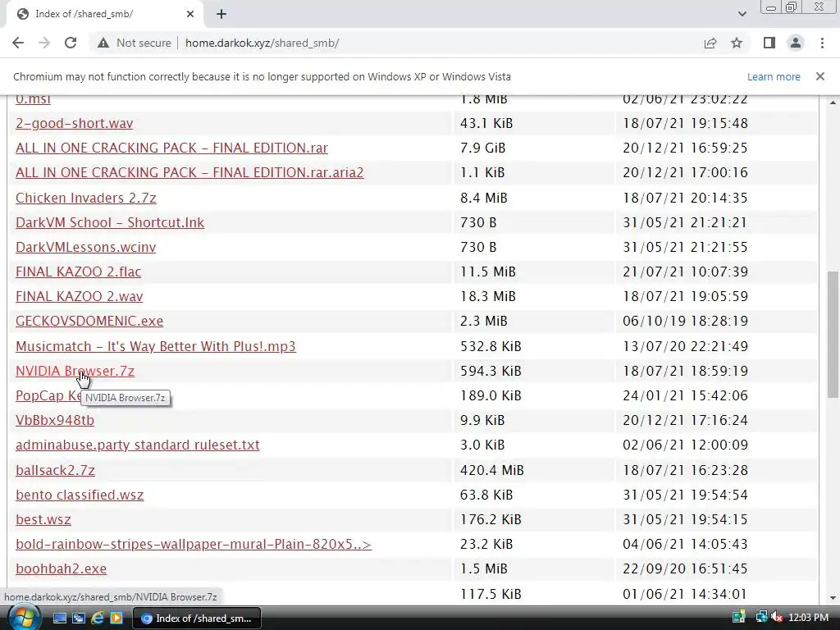Go back to the previous page
The height and width of the screenshot is (630, 840).
tap(18, 43)
